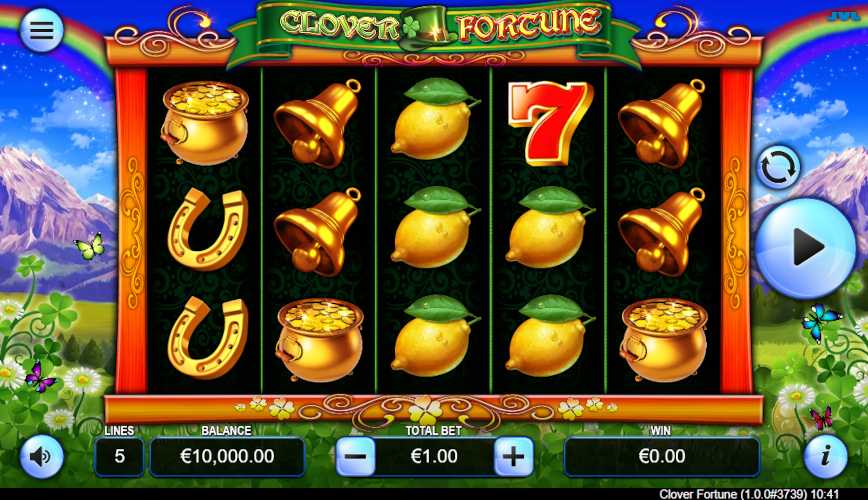This screenshot has height=500, width=868.
Task: Mute the game sound
Action: point(42,456)
